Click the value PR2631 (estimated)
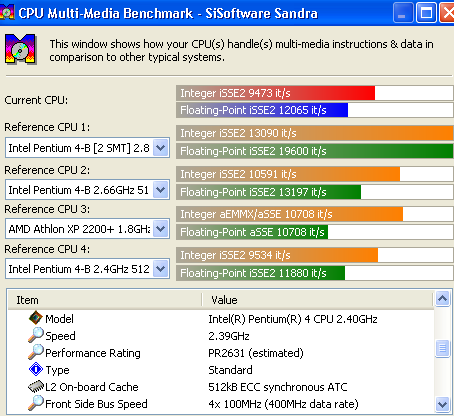The width and height of the screenshot is (454, 416). (256, 353)
